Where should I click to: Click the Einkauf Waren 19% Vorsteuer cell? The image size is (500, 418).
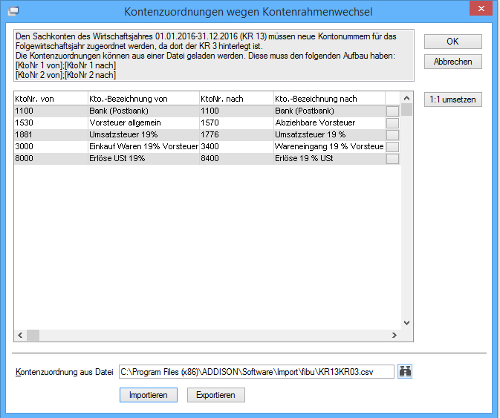tap(144, 146)
